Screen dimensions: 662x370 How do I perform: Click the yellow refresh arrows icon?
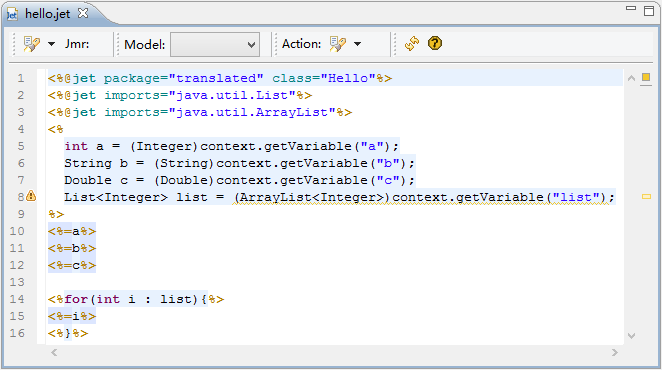412,44
